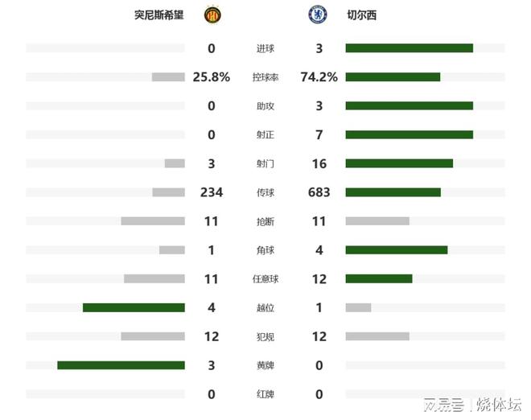Viewport: 531px width, 420px height.
Task: Click the 任意球 stat label
Action: [265, 279]
